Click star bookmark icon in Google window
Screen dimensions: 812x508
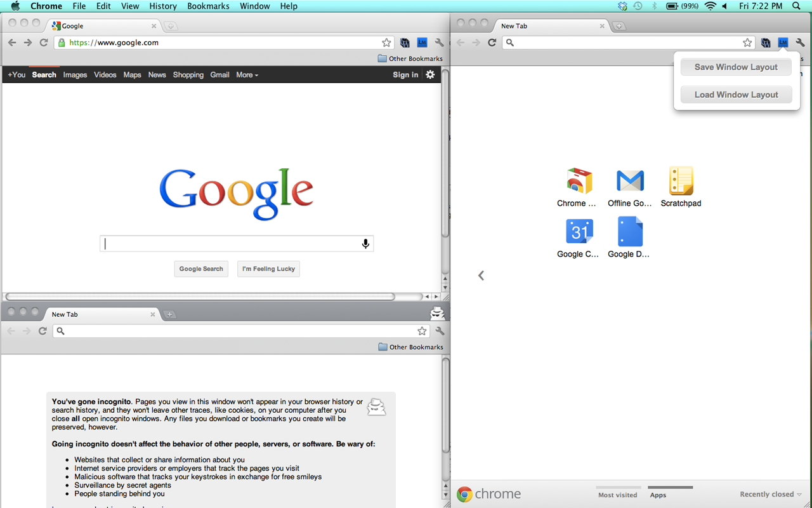pos(386,43)
